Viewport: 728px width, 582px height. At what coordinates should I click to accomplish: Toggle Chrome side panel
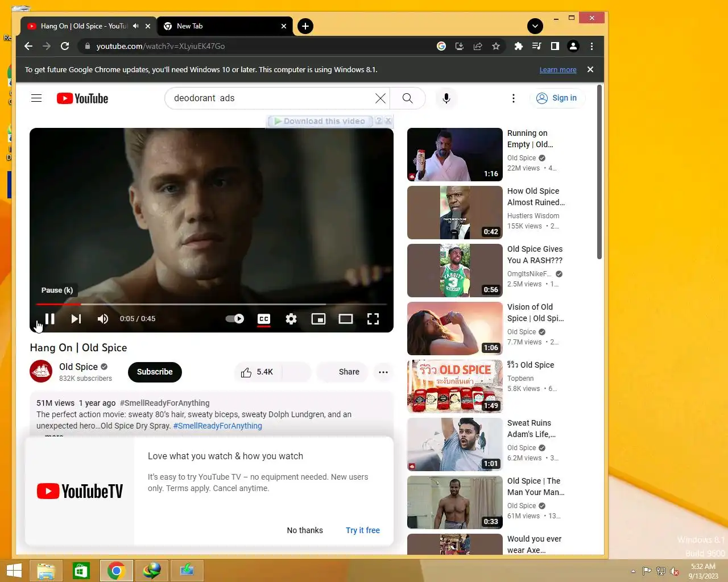click(x=555, y=46)
